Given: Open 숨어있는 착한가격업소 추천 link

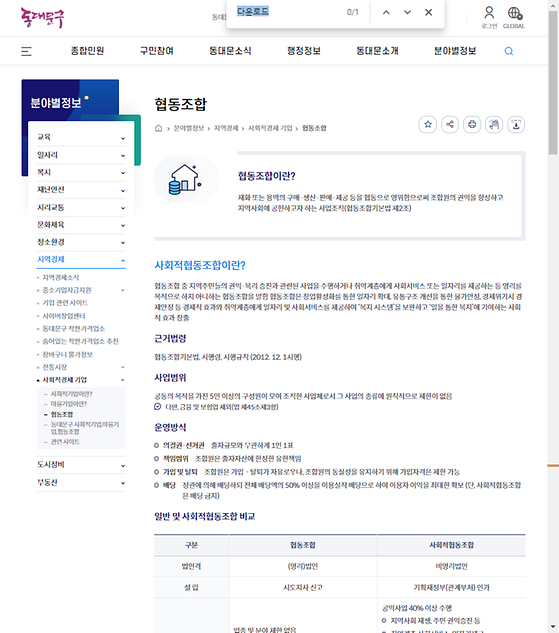Looking at the screenshot, I should (x=80, y=342).
